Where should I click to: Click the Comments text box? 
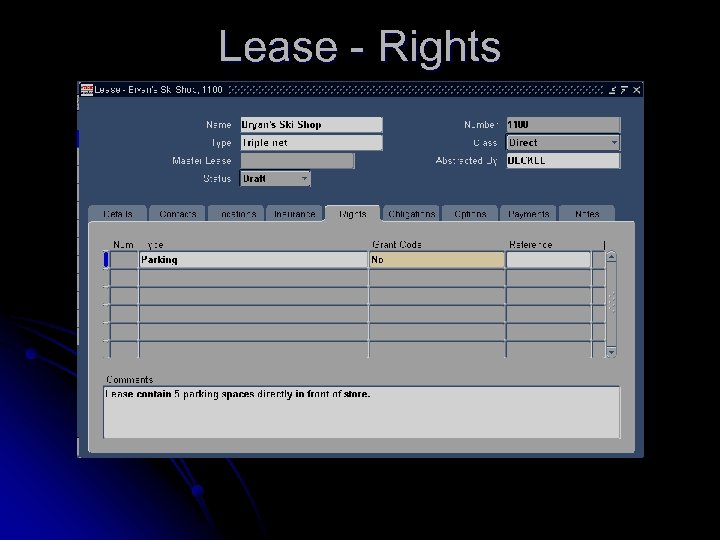coord(362,412)
